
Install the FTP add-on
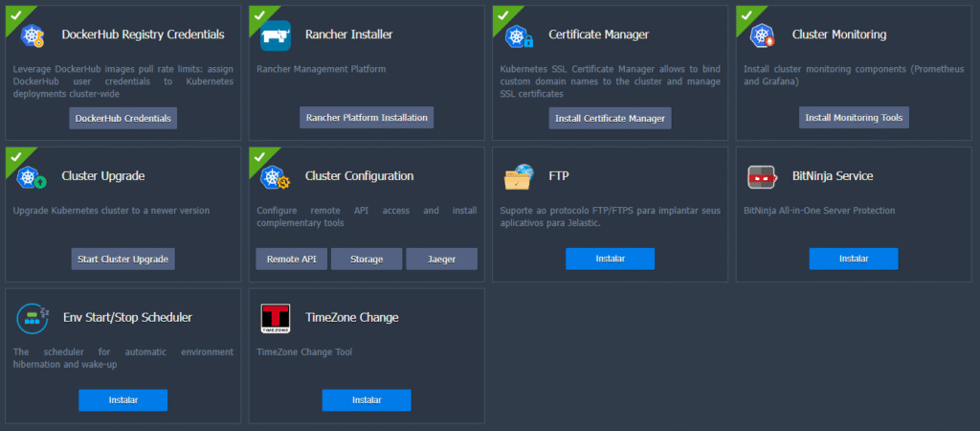pos(610,259)
